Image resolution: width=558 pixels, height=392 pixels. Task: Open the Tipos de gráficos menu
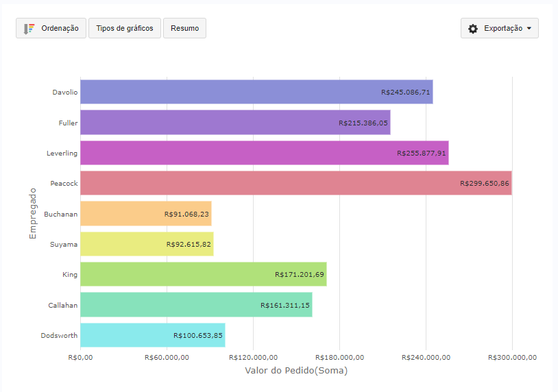[125, 28]
